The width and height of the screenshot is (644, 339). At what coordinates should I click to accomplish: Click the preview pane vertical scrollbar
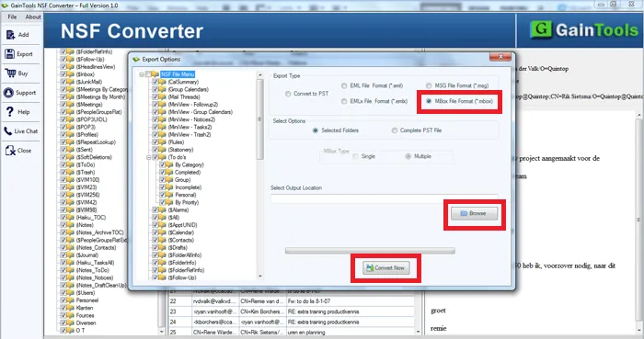pyautogui.click(x=639, y=220)
